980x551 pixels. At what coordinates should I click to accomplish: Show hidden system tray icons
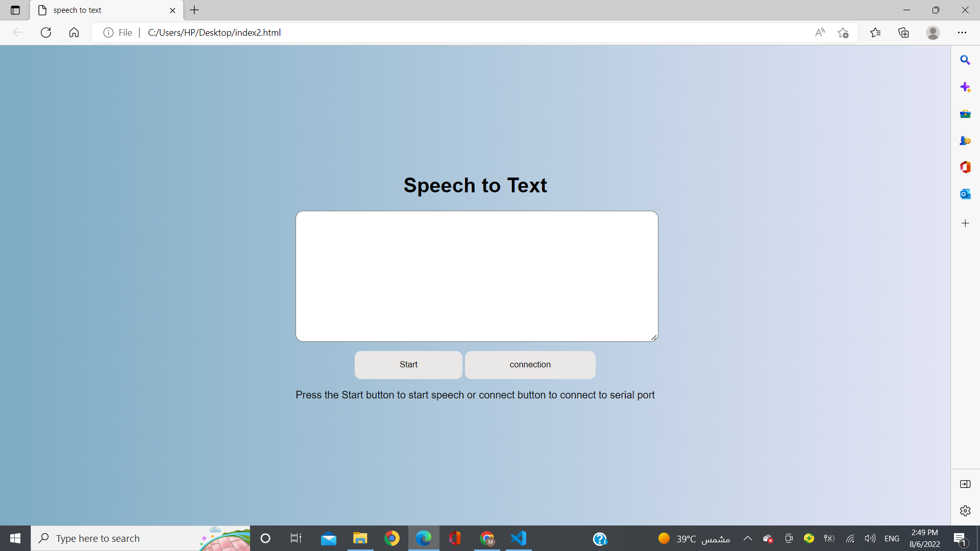[748, 538]
